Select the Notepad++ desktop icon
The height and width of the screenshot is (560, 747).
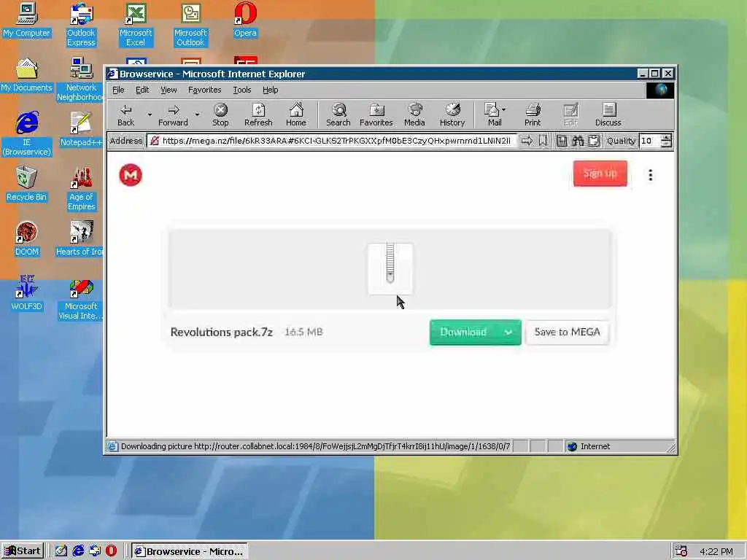(x=81, y=130)
